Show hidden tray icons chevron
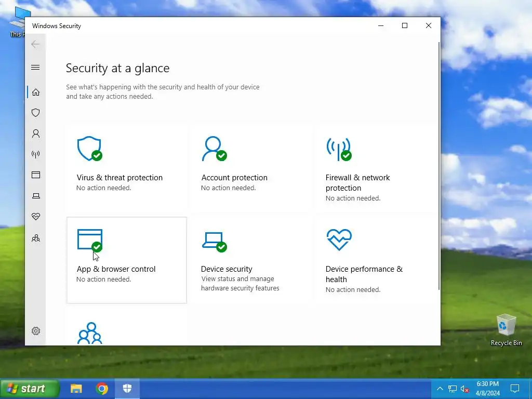The image size is (532, 399). coord(440,389)
